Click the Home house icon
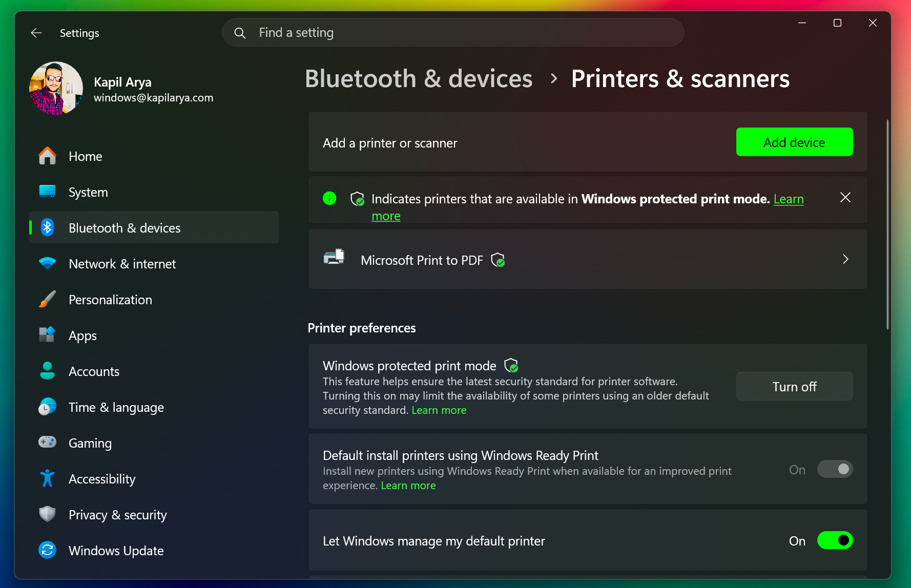911x588 pixels. [47, 156]
